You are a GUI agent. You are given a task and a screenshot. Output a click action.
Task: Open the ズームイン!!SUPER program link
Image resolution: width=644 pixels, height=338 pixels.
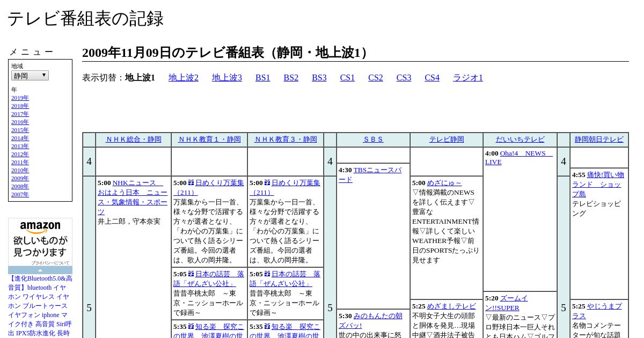[507, 303]
